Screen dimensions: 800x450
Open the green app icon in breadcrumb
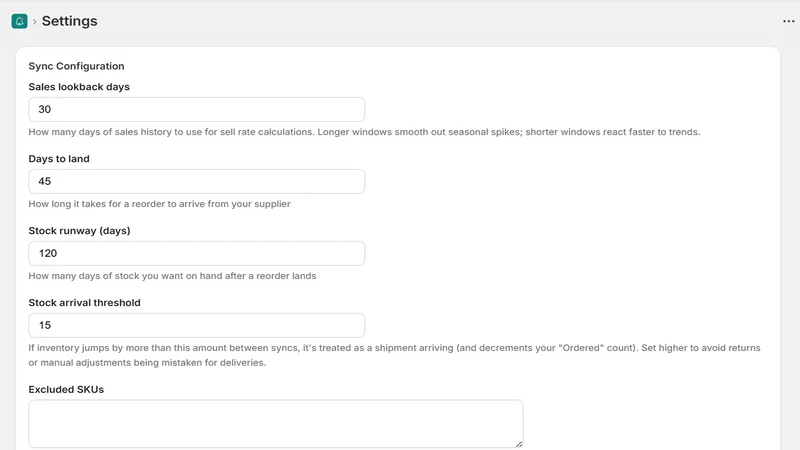[x=19, y=21]
